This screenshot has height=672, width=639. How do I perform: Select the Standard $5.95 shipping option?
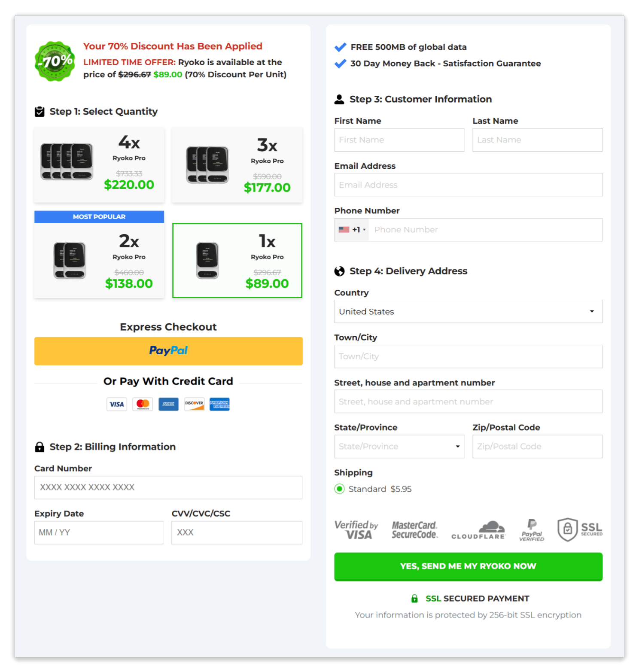click(339, 489)
